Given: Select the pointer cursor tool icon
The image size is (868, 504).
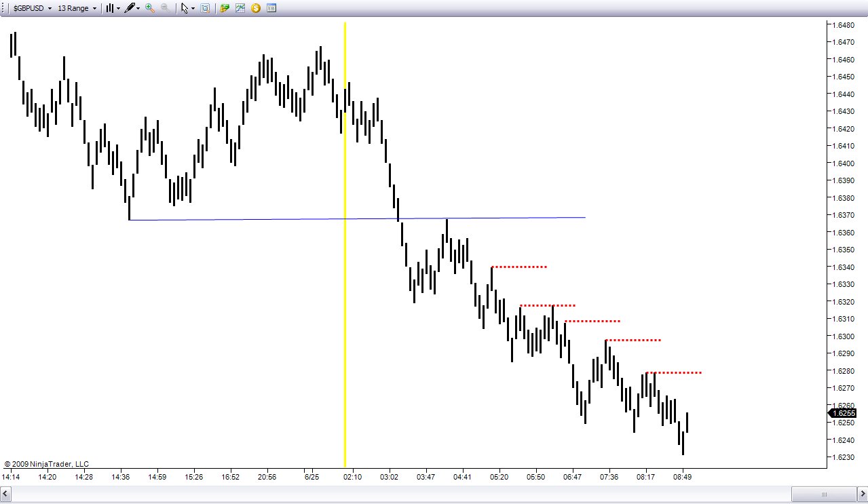Looking at the screenshot, I should [184, 9].
